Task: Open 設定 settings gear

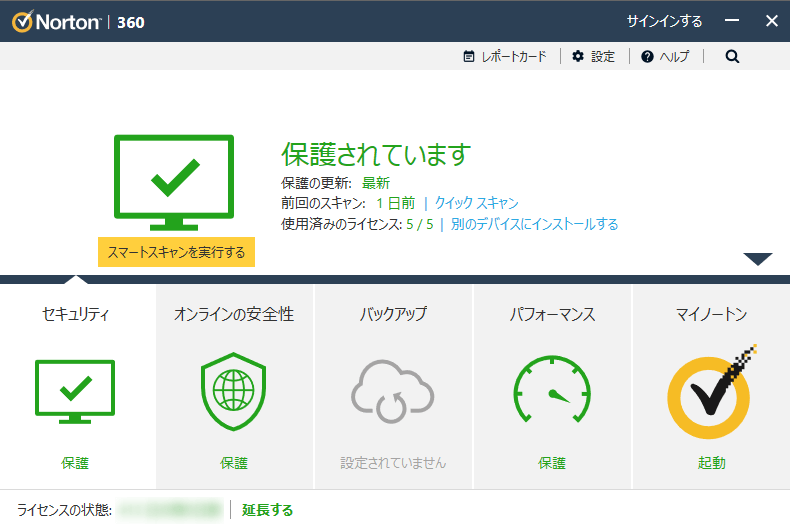Action: click(x=594, y=56)
